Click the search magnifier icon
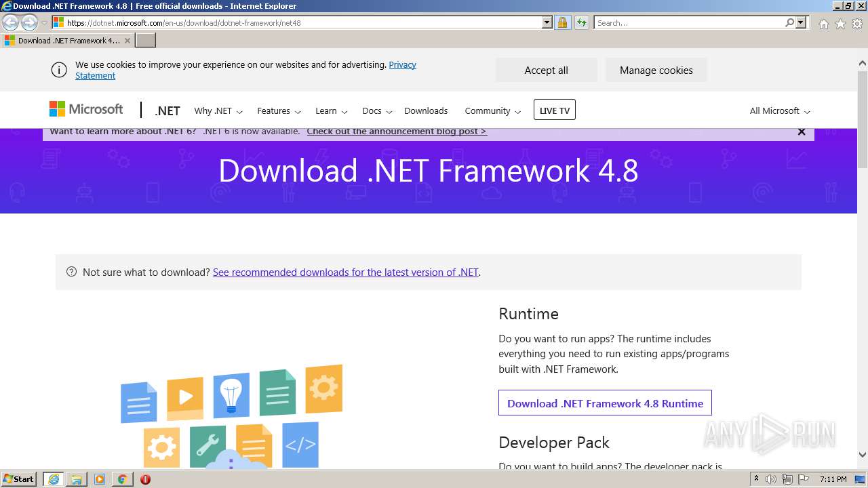868x488 pixels. pos(789,23)
